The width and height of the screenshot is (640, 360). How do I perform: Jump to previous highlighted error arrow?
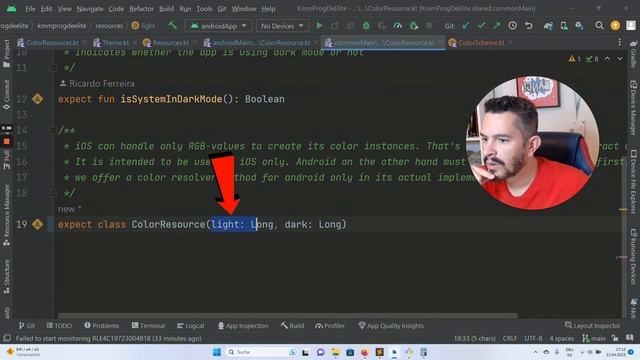[607, 59]
